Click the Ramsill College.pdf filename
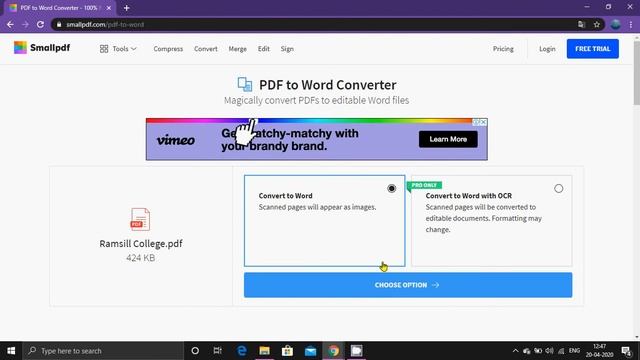This screenshot has width=640, height=360. point(141,244)
